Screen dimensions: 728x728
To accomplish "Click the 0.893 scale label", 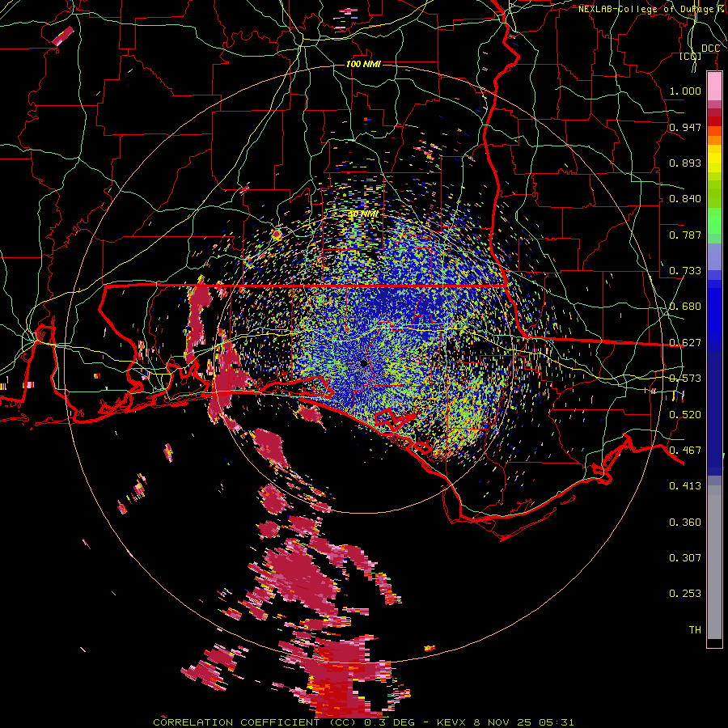I will click(685, 163).
